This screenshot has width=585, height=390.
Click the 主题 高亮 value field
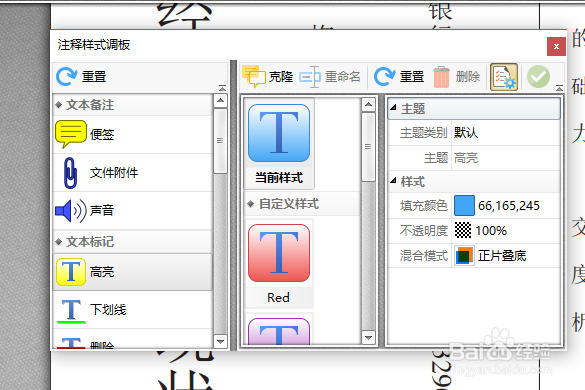(506, 158)
